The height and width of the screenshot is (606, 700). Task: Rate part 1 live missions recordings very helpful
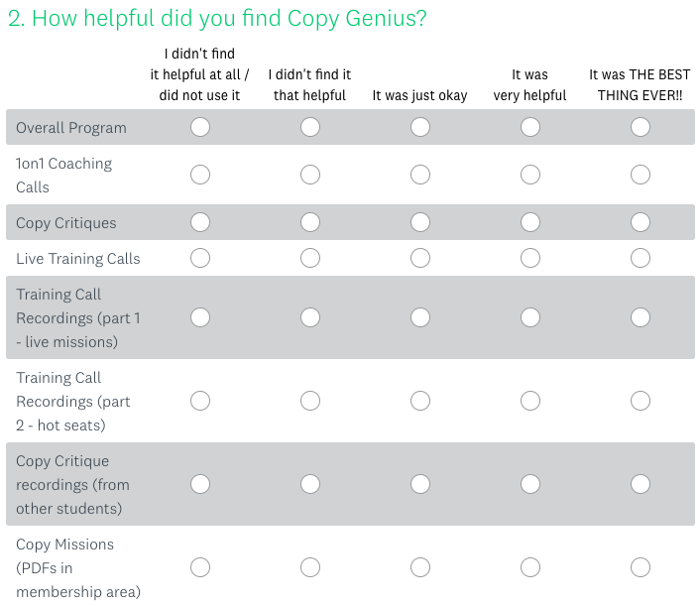coord(529,317)
